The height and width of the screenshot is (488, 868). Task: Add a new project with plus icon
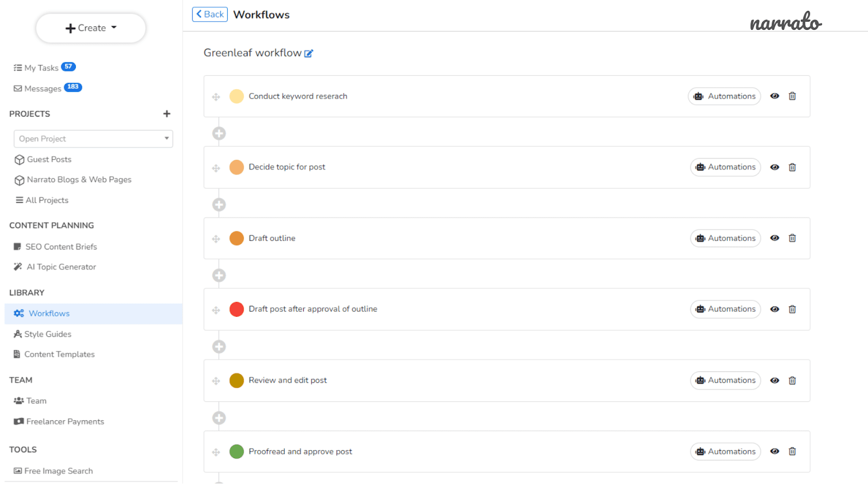point(167,114)
